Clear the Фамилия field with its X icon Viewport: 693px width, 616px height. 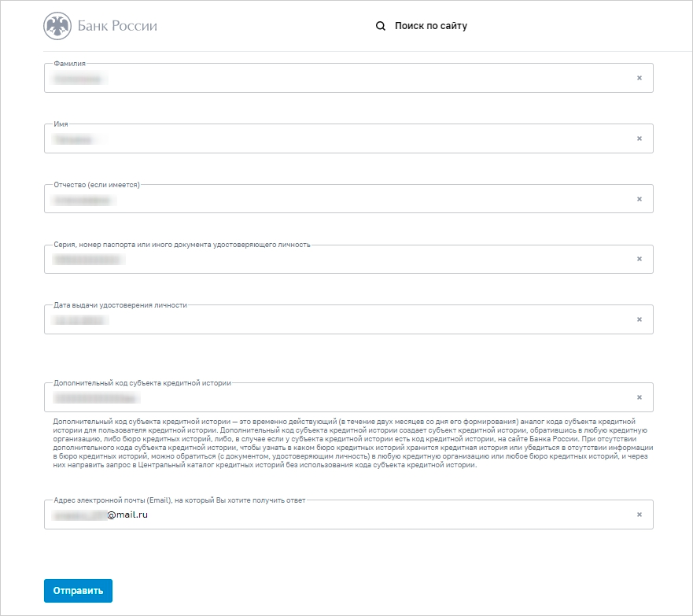639,78
